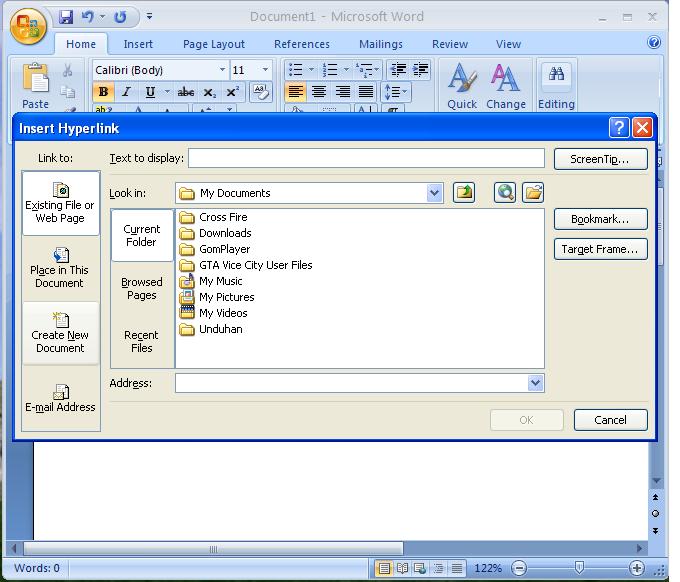The width and height of the screenshot is (680, 582).
Task: Go up one folder in dialog
Action: pos(464,193)
